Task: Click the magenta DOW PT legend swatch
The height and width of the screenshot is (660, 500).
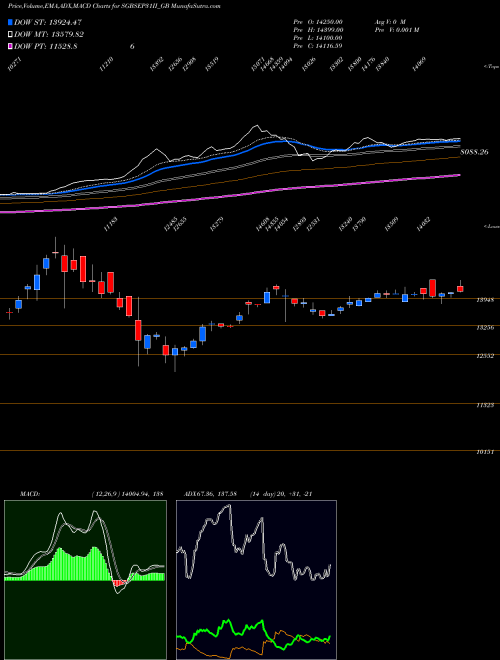Action: click(x=10, y=46)
